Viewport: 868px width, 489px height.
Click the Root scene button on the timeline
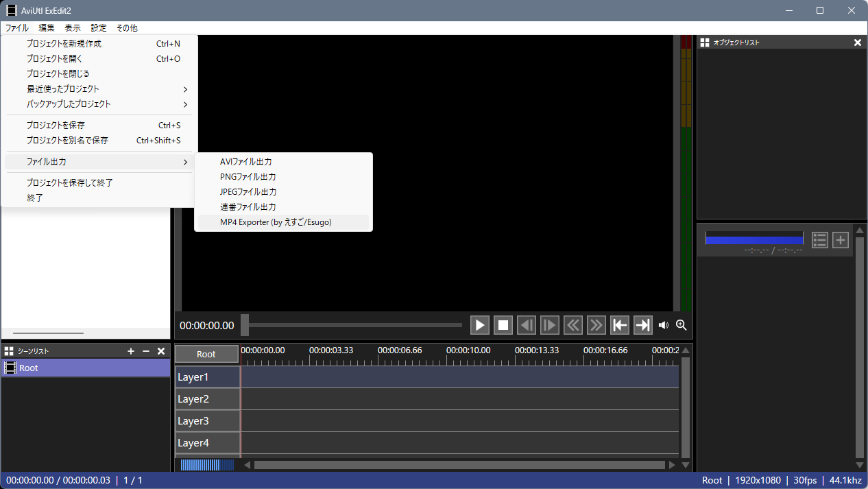pos(206,354)
